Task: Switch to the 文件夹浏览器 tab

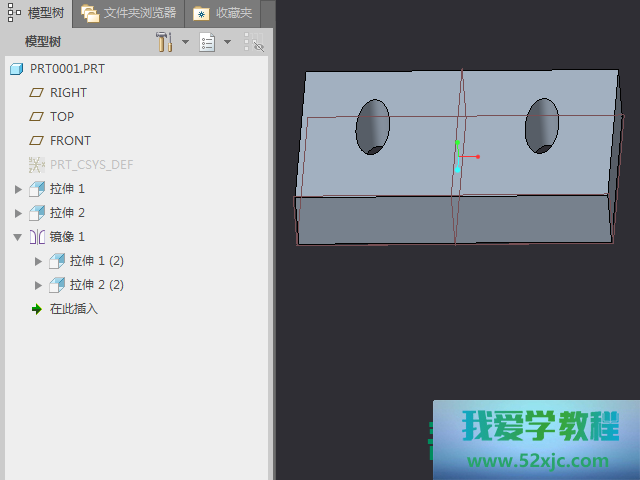Action: (130, 13)
